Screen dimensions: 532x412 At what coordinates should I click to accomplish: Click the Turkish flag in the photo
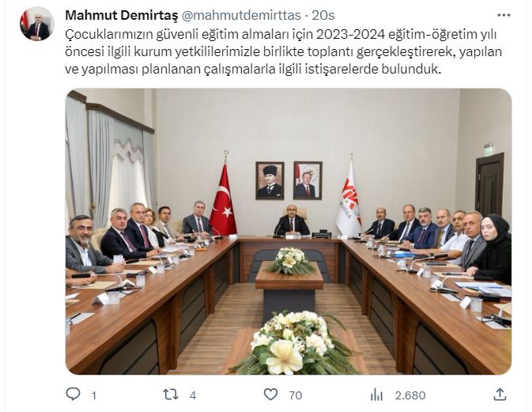223,200
